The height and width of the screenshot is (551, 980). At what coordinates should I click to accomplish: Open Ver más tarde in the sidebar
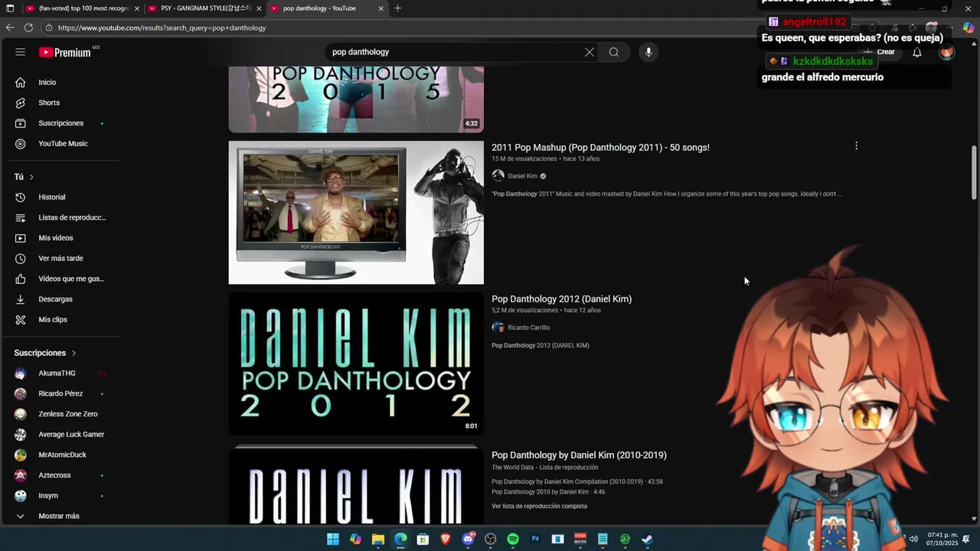coord(60,259)
